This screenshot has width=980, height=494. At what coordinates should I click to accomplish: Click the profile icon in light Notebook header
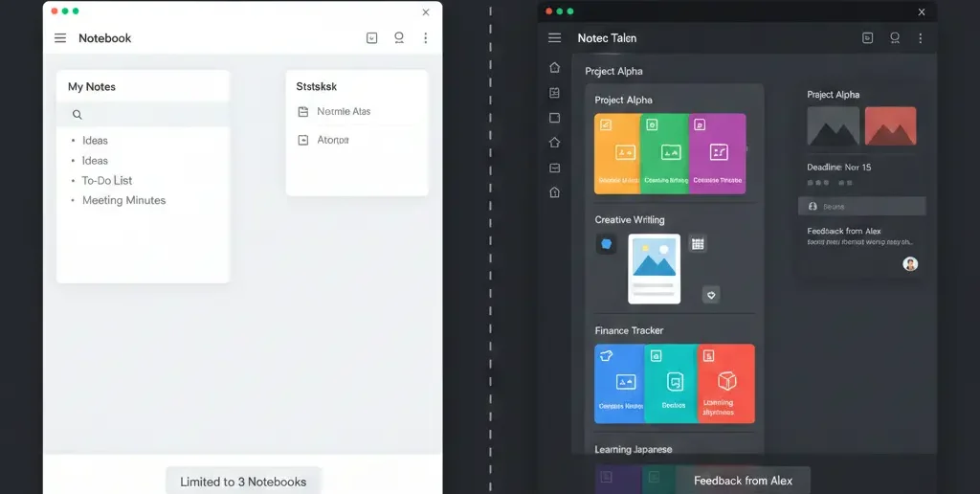[x=399, y=38]
